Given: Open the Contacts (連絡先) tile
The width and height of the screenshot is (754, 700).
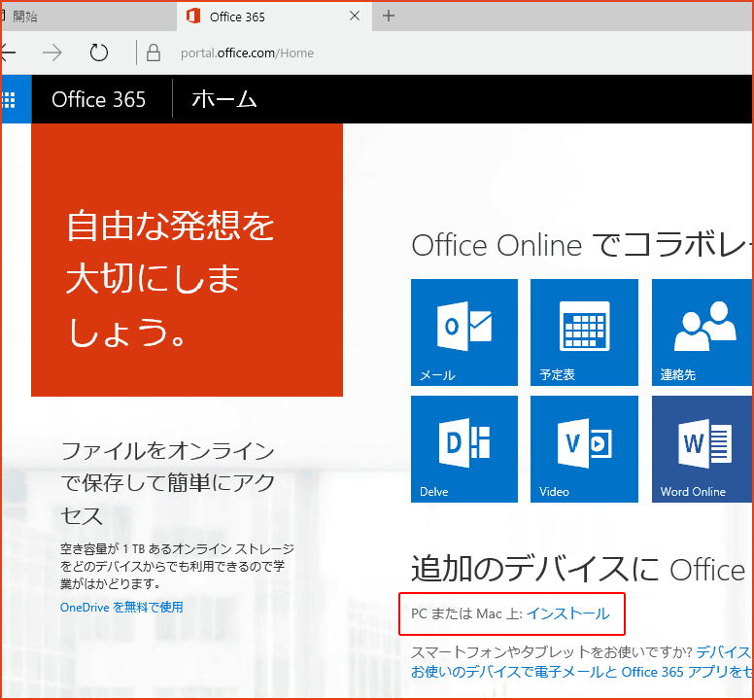Looking at the screenshot, I should (703, 332).
